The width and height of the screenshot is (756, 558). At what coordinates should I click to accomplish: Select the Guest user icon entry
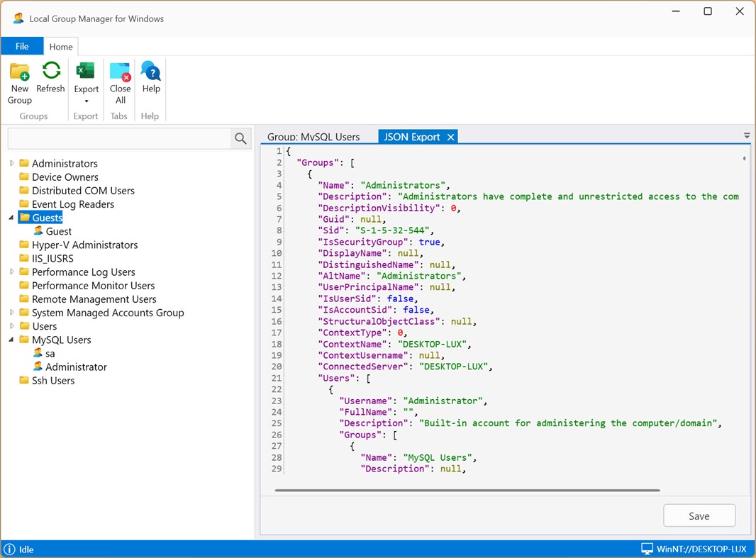38,231
